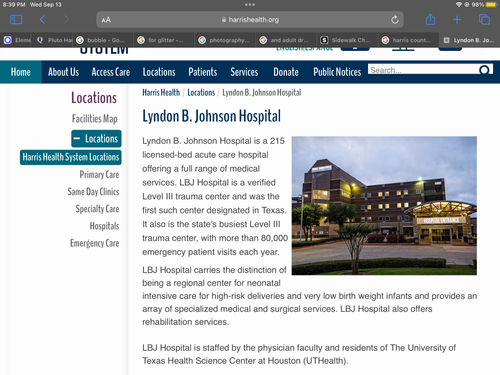Switch to the photography tab
This screenshot has height=375, width=500.
click(x=225, y=40)
